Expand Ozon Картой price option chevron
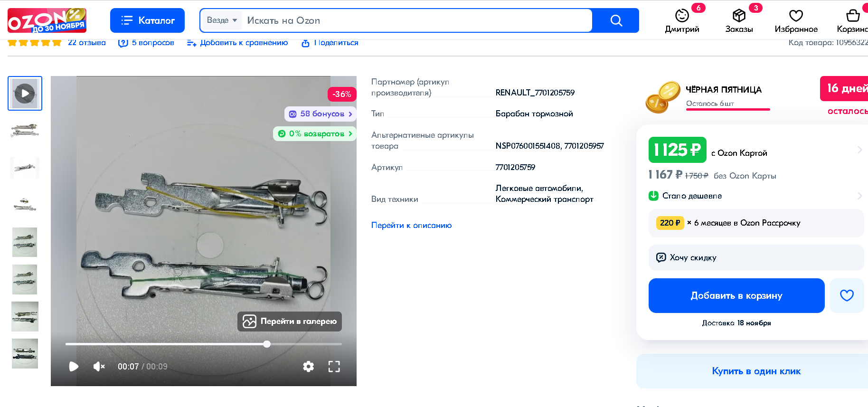This screenshot has width=868, height=407. pyautogui.click(x=859, y=150)
